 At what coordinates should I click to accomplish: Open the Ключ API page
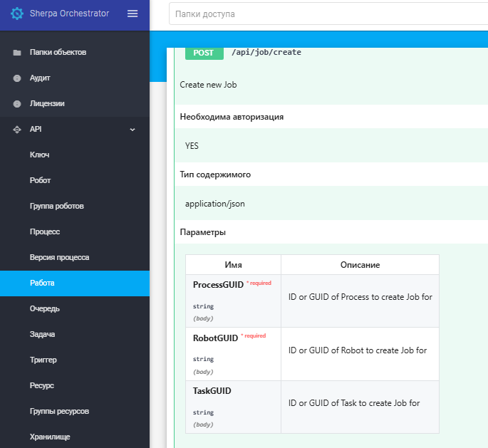[39, 155]
